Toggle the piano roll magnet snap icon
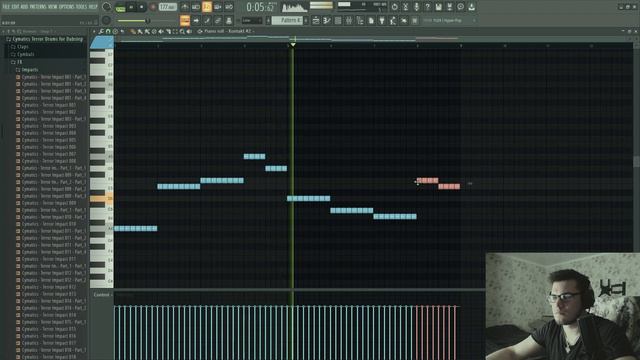 tap(108, 31)
